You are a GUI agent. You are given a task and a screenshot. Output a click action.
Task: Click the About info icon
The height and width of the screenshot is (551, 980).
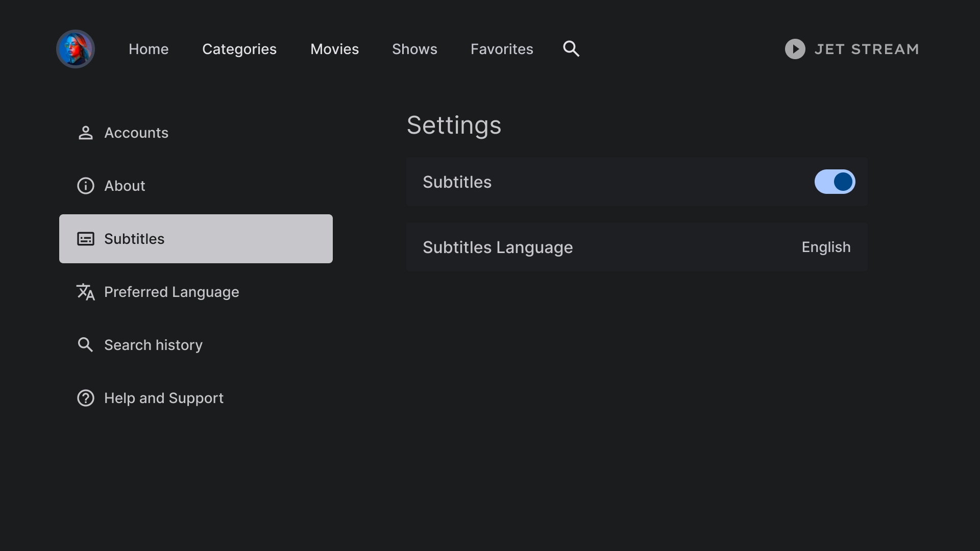(85, 186)
